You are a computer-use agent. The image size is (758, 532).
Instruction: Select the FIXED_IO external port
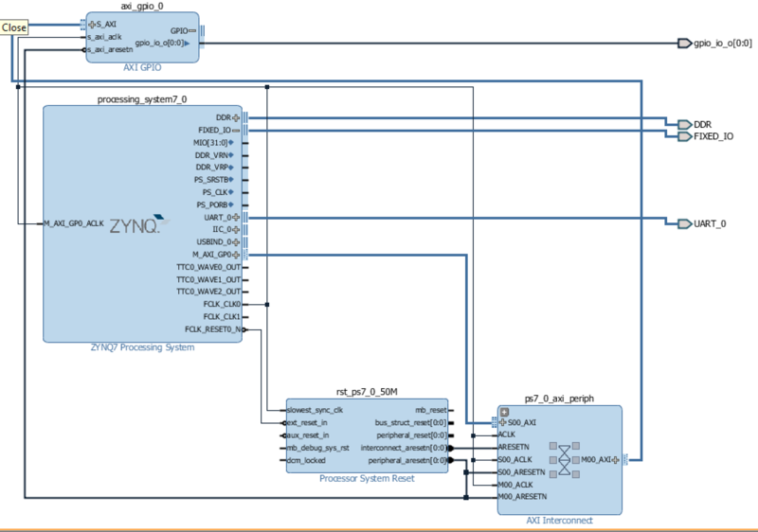point(706,136)
